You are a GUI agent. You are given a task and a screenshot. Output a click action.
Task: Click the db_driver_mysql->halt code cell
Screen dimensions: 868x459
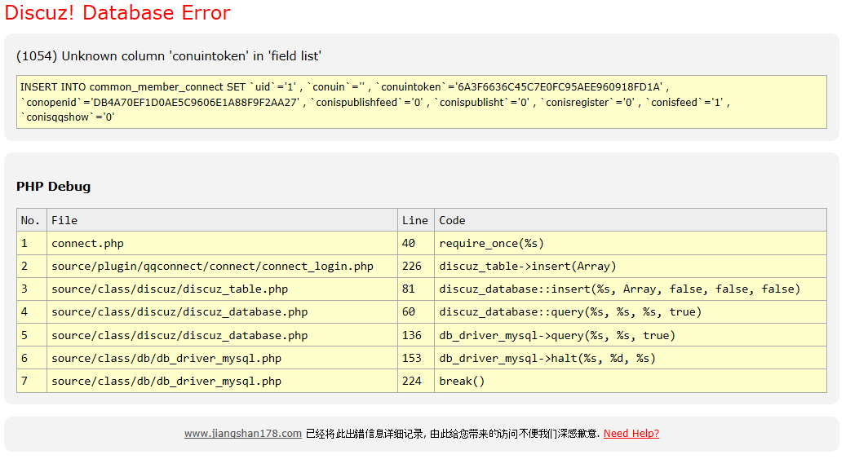point(547,358)
